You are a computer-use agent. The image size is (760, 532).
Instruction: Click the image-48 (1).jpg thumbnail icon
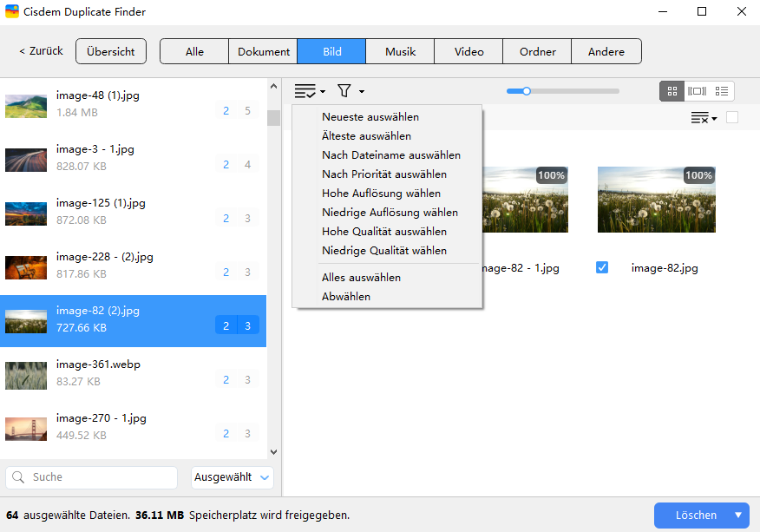(26, 104)
